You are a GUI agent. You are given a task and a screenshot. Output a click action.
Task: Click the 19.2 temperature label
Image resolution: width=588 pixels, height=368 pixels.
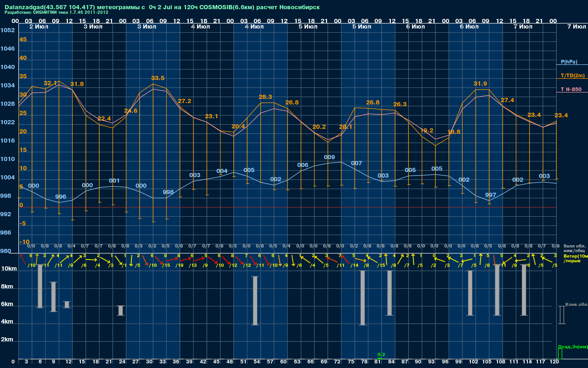427,131
